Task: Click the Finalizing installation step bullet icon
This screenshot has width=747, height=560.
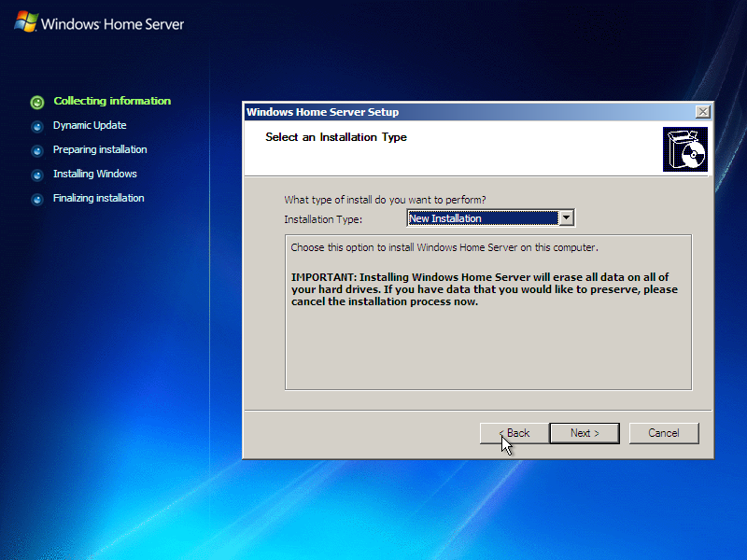Action: [x=36, y=199]
